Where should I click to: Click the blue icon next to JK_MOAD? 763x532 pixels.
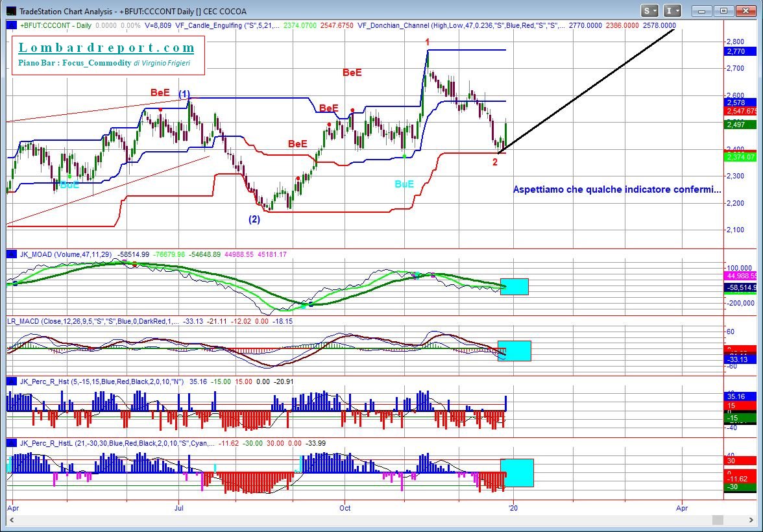(12, 254)
